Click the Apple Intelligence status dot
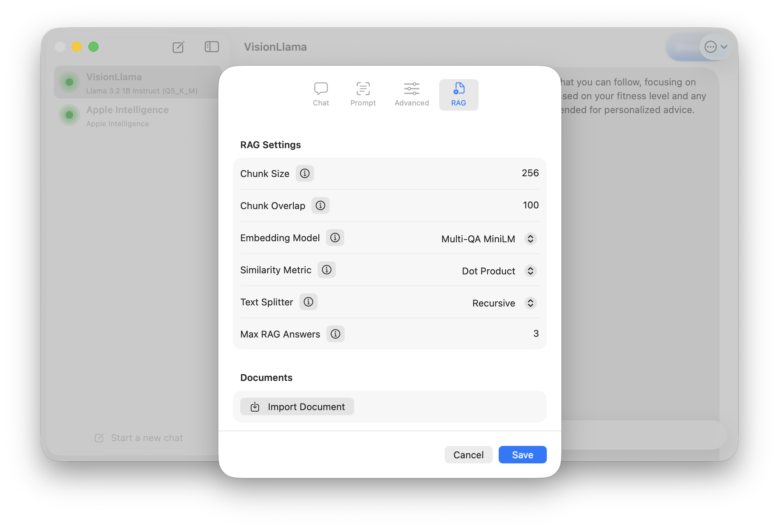Image resolution: width=779 pixels, height=532 pixels. pos(69,115)
